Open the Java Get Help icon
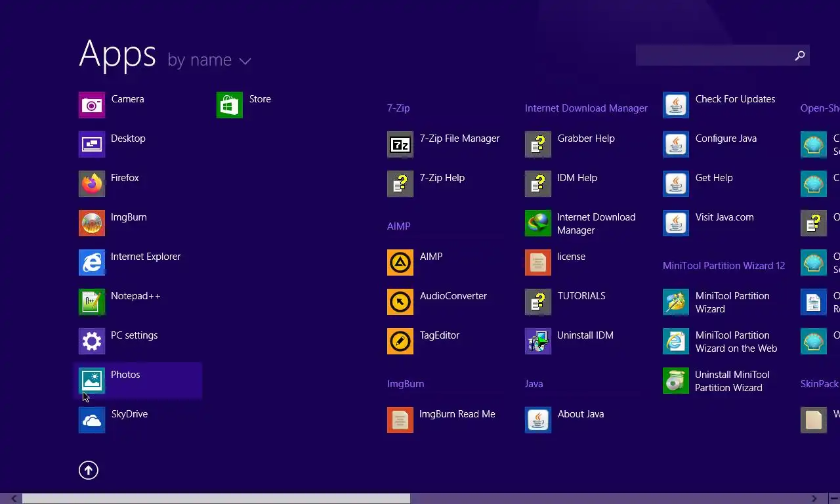This screenshot has height=504, width=840. point(676,184)
